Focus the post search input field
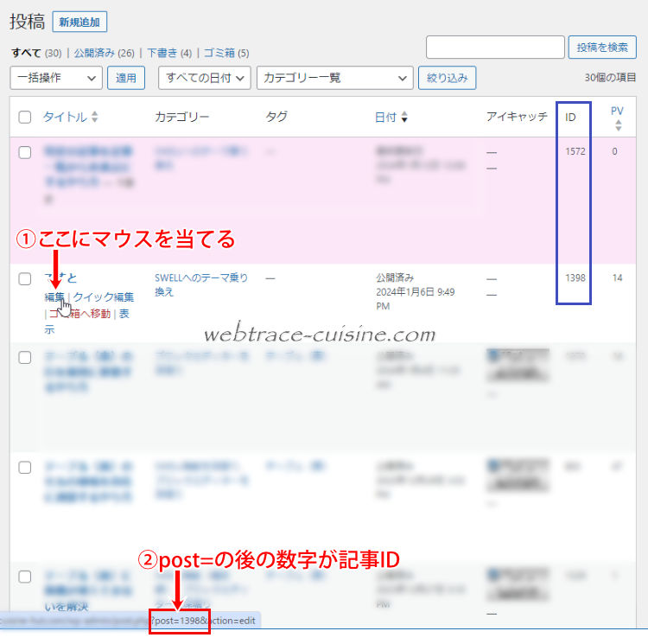Viewport: 648px width, 644px height. [495, 48]
